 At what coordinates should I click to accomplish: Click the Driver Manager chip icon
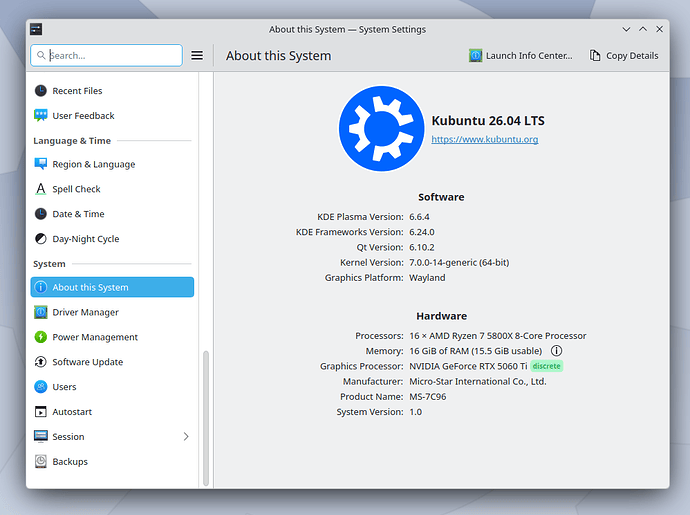40,312
